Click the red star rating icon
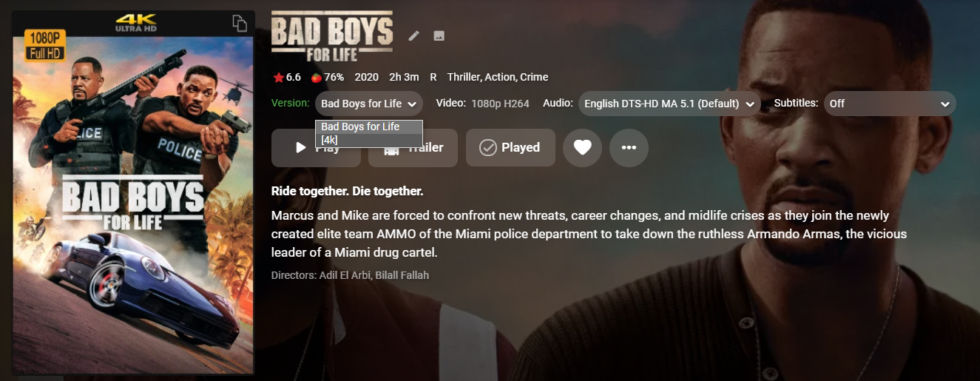This screenshot has height=381, width=980. point(278,77)
